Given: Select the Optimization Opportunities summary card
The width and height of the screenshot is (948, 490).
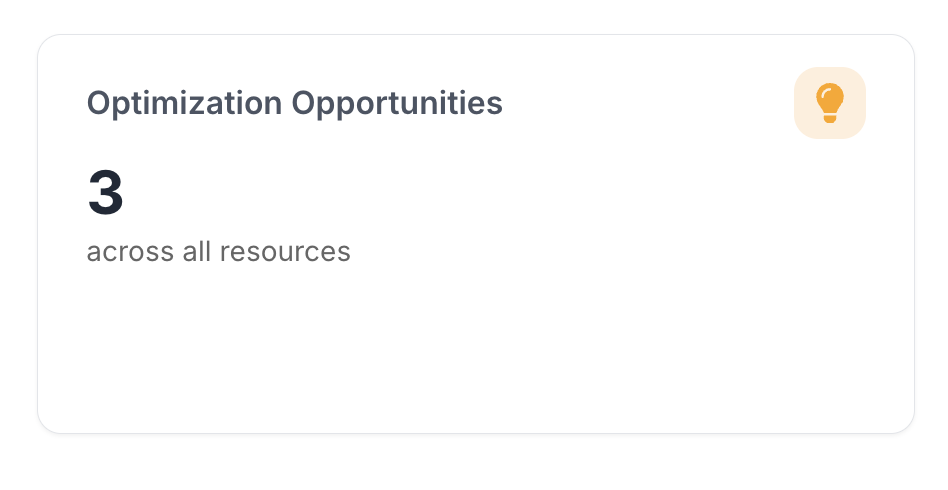Looking at the screenshot, I should pos(476,234).
